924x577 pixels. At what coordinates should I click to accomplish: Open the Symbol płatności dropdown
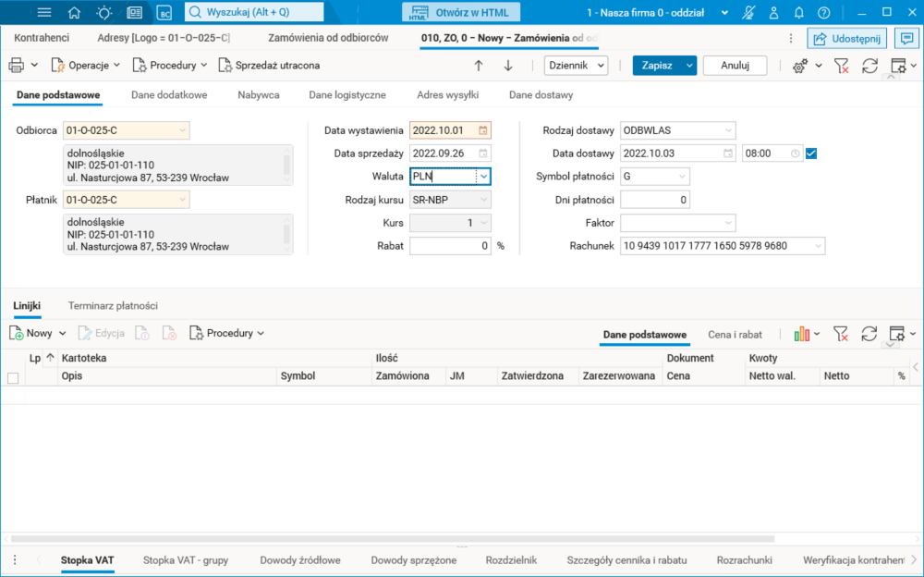pos(682,177)
